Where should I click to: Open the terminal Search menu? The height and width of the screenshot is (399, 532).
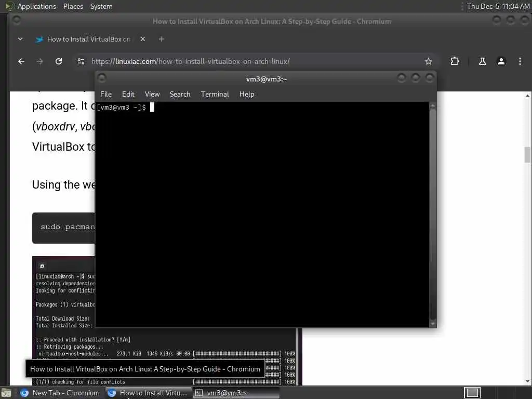pyautogui.click(x=180, y=95)
